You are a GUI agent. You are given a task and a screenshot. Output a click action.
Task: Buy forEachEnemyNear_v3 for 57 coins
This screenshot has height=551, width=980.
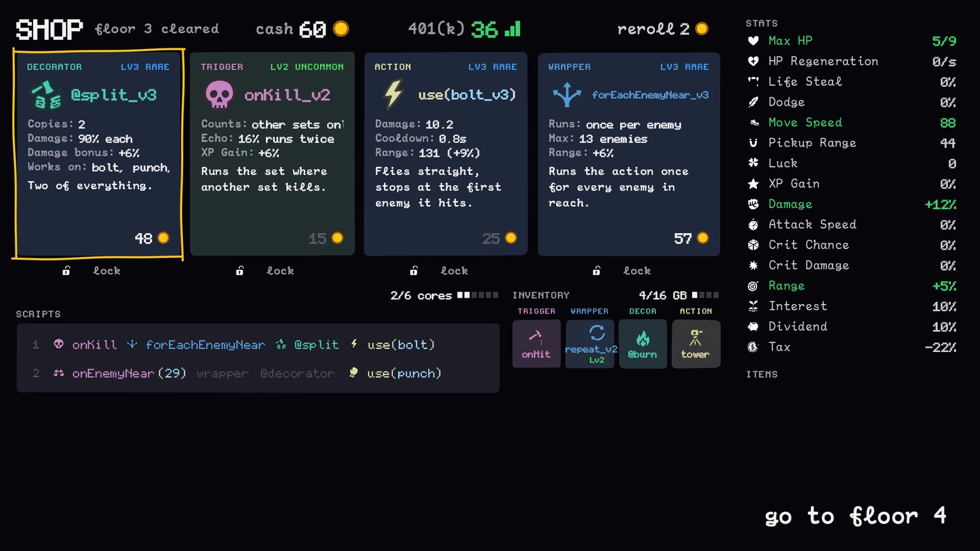(x=629, y=154)
